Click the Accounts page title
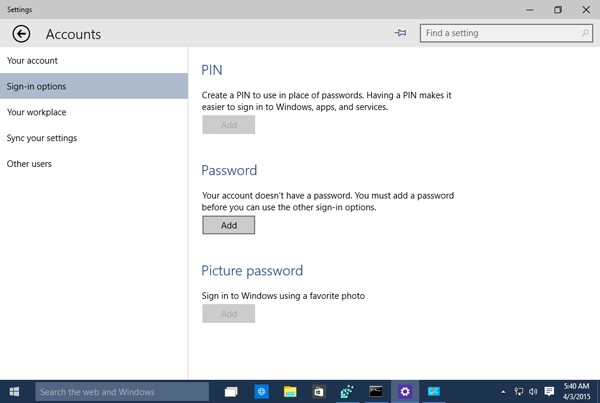 tap(73, 34)
